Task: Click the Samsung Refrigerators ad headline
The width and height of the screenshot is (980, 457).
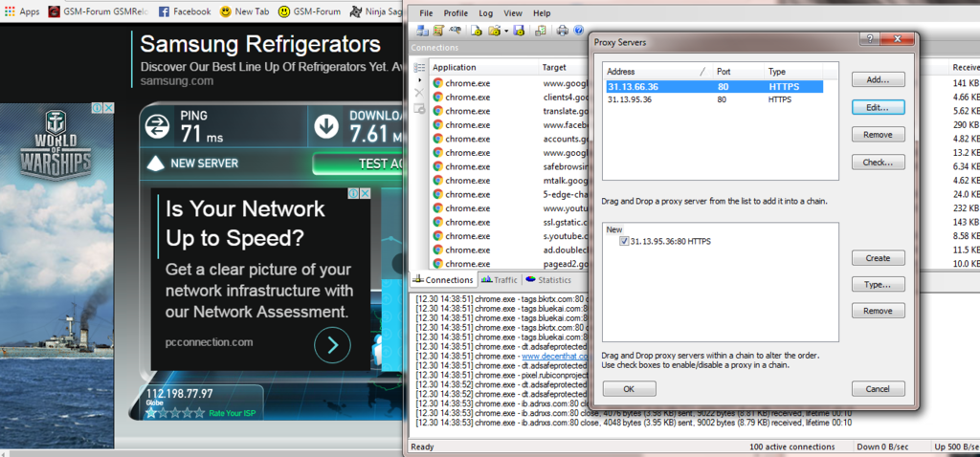Action: click(x=260, y=44)
